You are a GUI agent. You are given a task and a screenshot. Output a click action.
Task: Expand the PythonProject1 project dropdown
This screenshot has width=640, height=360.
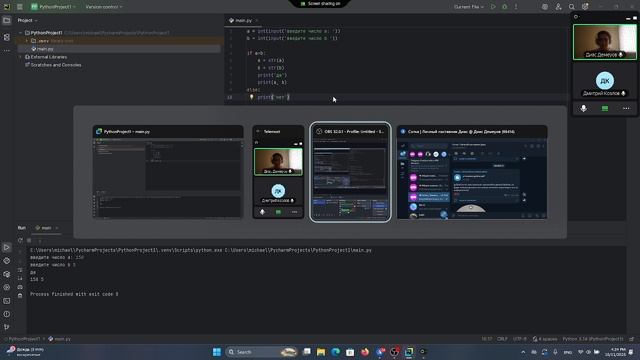[53, 7]
